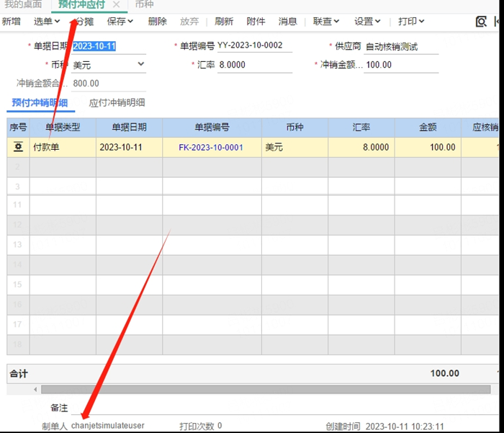Switch to the 币种 tab
Screen dimensions: 504x433
click(144, 4)
